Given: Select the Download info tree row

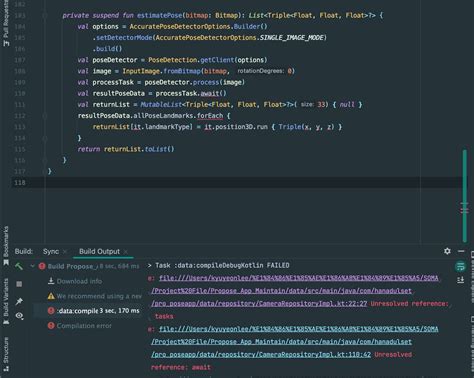Looking at the screenshot, I should 86,281.
